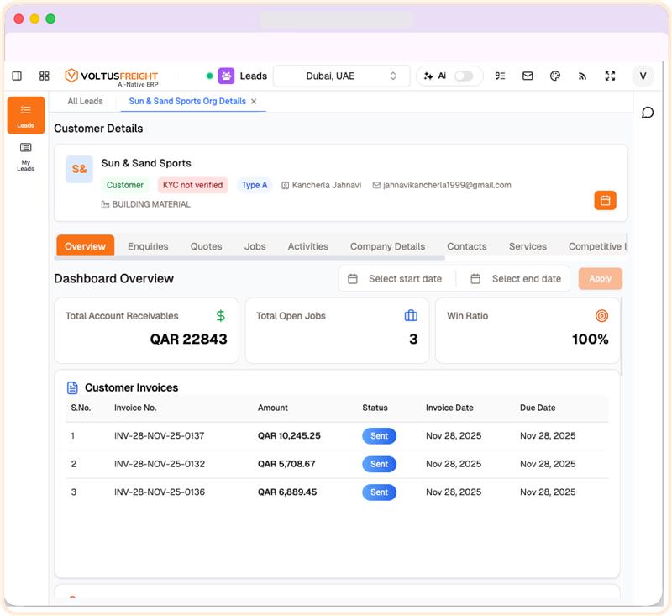Click the Customer Invoices document icon
The image size is (672, 616).
[72, 387]
